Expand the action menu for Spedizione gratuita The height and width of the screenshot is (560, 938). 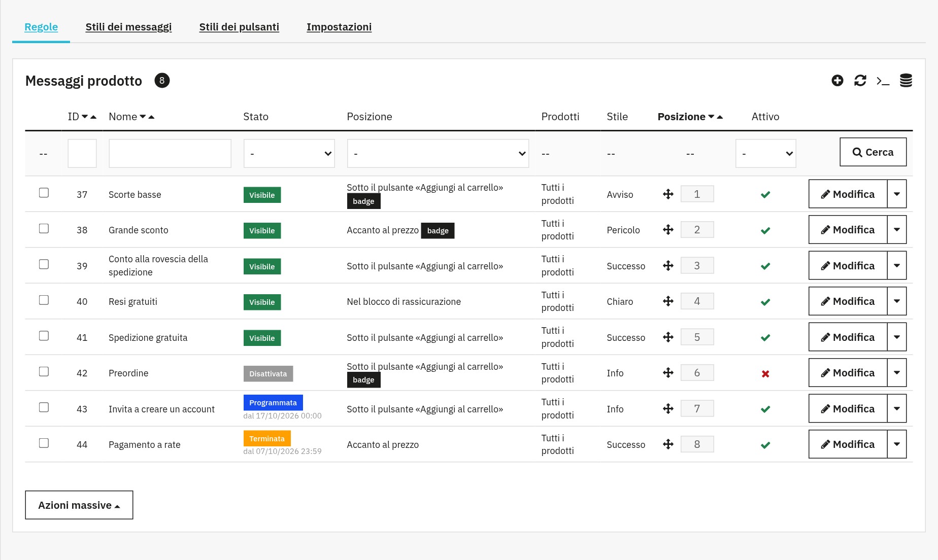(897, 337)
